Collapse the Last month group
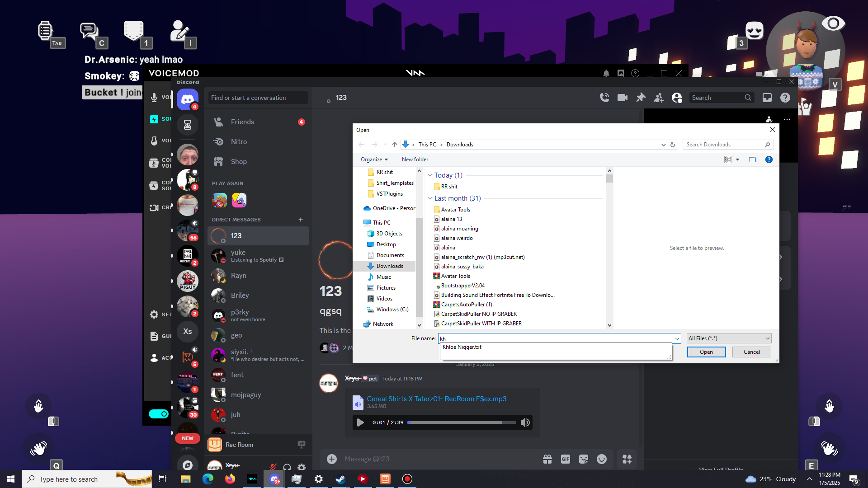The height and width of the screenshot is (488, 868). click(430, 198)
